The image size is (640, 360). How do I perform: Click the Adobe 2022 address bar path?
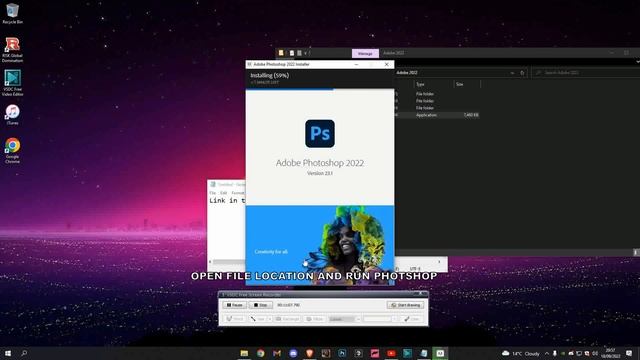point(407,73)
